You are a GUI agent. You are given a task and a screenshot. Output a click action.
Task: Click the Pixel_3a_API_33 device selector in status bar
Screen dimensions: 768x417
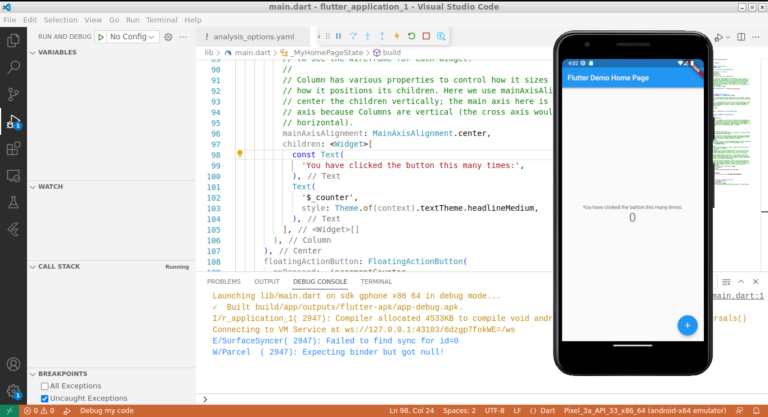(645, 411)
